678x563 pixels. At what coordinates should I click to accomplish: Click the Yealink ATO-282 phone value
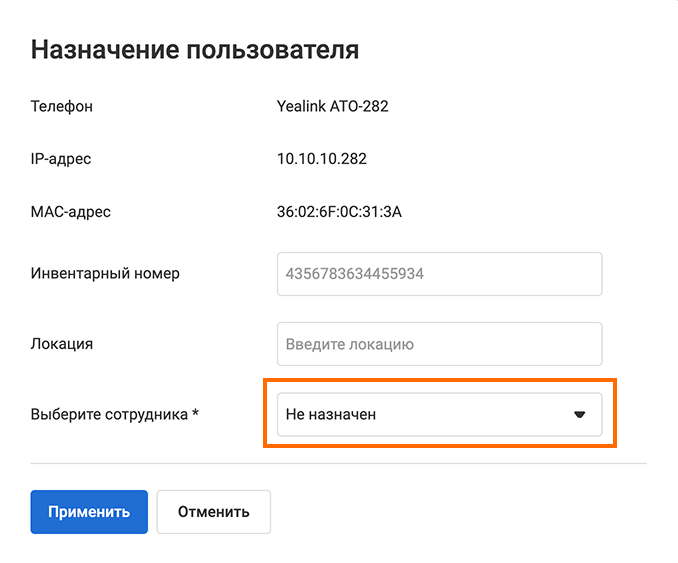pos(332,106)
